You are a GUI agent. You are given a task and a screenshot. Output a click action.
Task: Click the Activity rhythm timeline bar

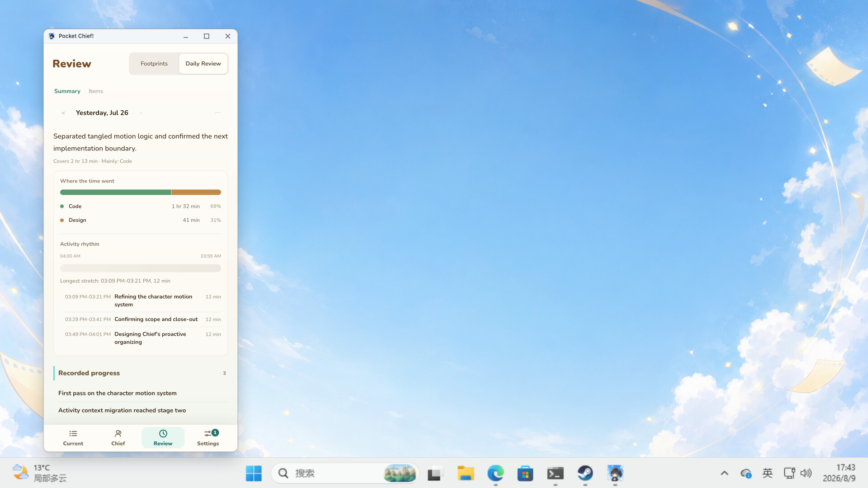141,268
